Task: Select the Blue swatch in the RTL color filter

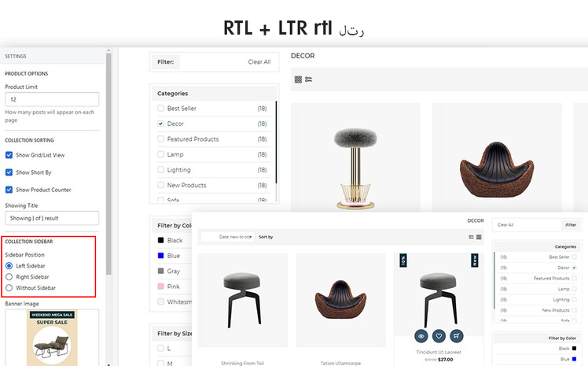Action: click(574, 359)
